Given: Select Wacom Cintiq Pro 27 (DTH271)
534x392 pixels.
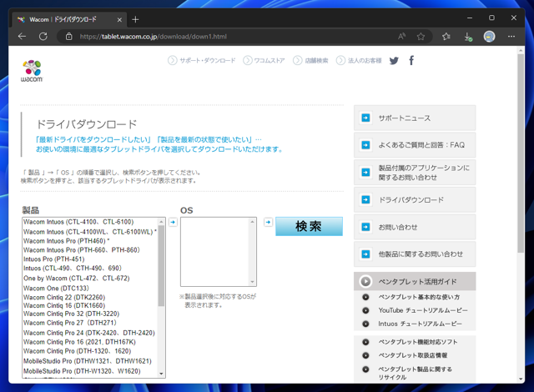Looking at the screenshot, I should [70, 323].
